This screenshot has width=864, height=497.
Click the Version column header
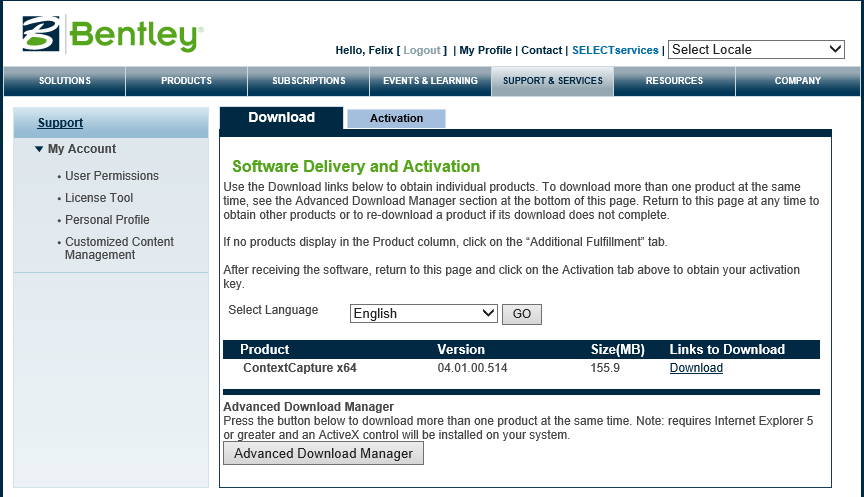461,350
